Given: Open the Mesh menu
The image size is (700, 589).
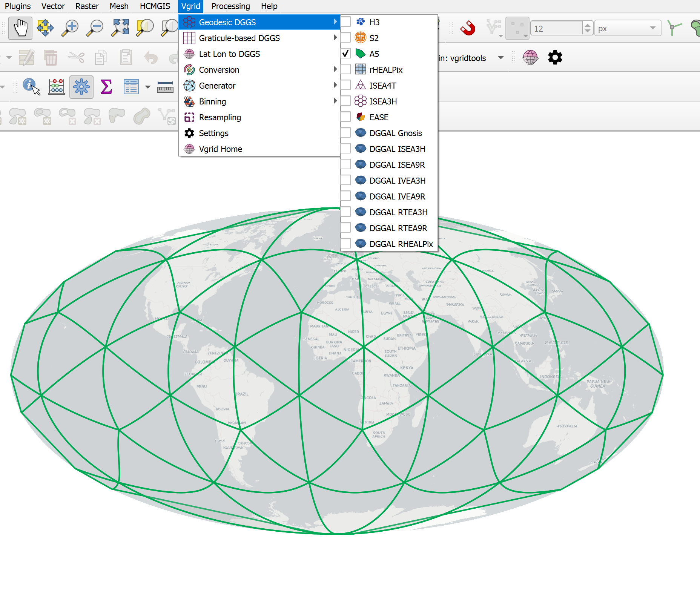Looking at the screenshot, I should click(119, 6).
